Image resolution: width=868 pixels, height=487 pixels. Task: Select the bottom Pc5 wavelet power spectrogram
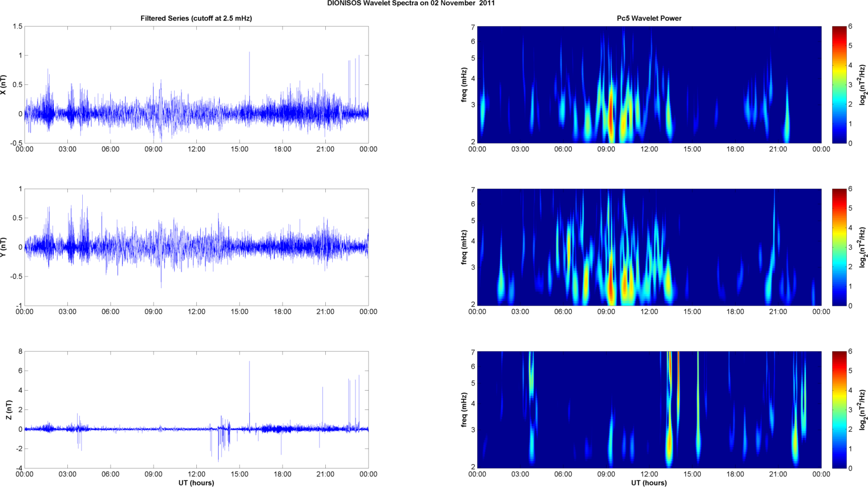(x=649, y=410)
